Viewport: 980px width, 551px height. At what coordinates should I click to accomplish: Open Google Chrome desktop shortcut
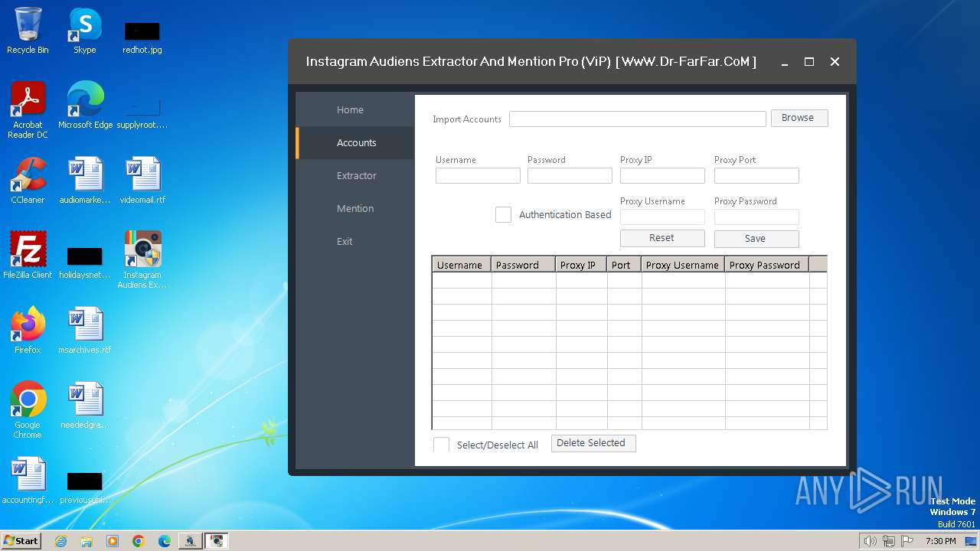(28, 410)
